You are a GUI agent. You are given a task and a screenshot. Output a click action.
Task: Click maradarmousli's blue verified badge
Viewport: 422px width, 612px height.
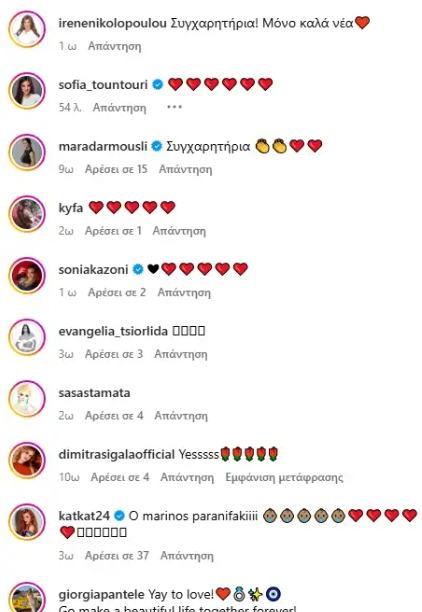pos(157,146)
